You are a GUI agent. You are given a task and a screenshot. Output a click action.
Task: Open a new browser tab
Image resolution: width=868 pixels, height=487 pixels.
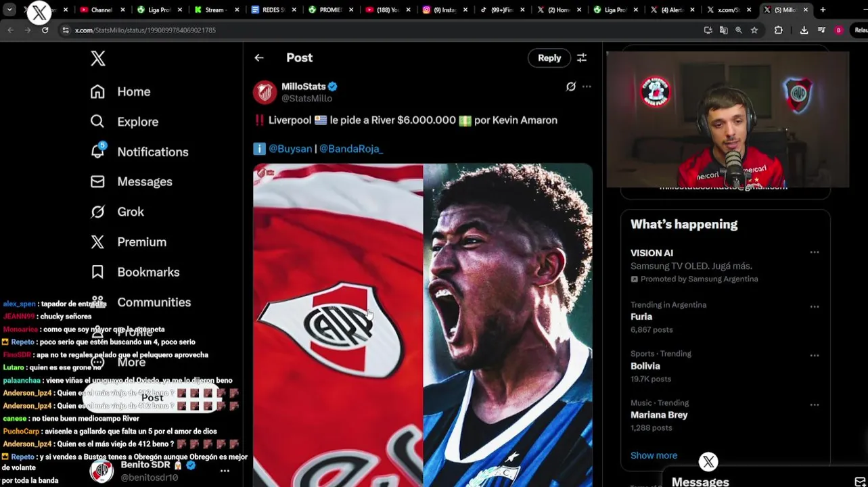823,10
